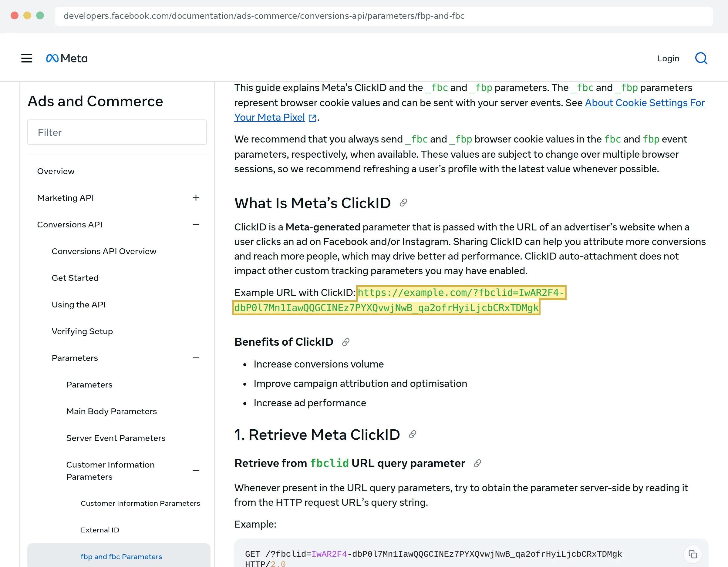Viewport: 728px width, 567px height.
Task: Click external link icon after Your Meta Pixel
Action: pyautogui.click(x=312, y=118)
